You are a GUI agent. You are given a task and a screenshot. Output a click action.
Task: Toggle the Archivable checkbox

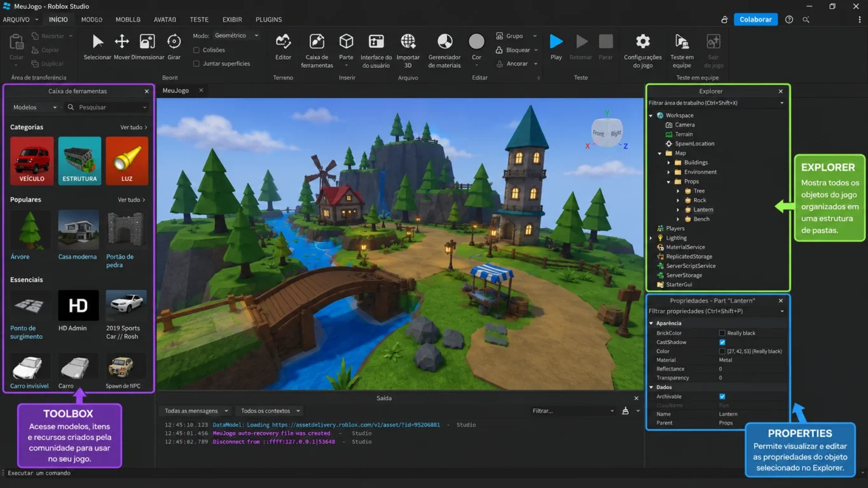[x=722, y=396]
